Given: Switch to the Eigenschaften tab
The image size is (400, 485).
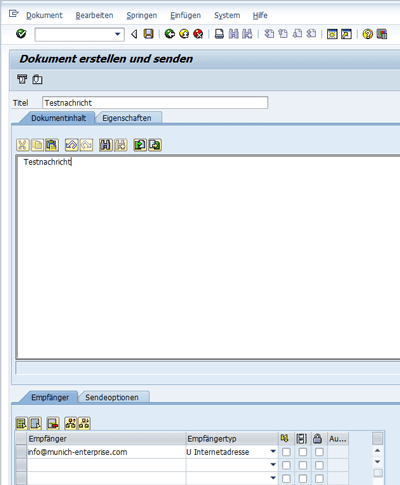Looking at the screenshot, I should coord(127,118).
